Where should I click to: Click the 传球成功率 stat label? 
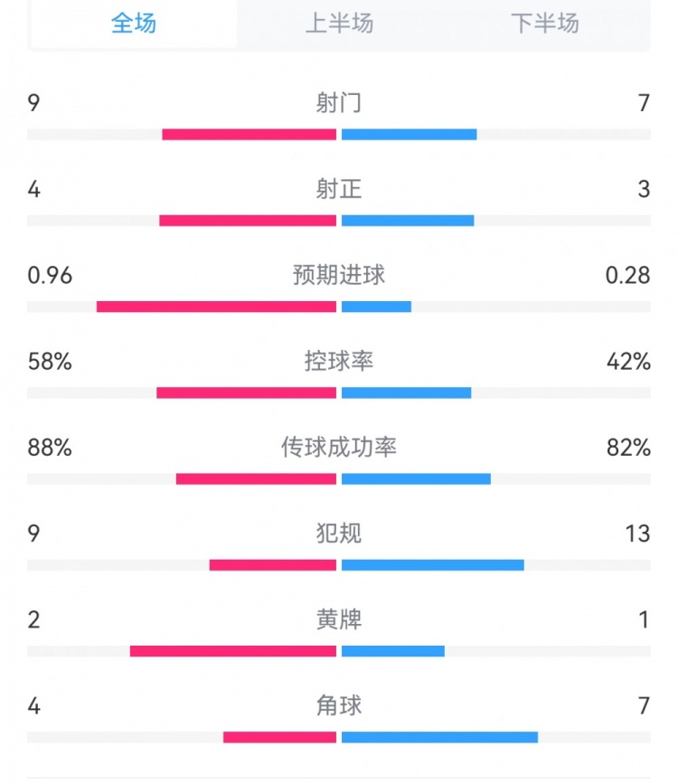click(338, 447)
